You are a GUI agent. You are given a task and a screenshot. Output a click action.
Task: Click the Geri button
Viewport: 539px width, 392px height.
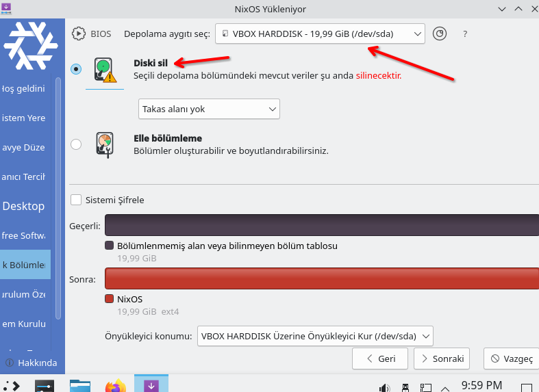[379, 358]
